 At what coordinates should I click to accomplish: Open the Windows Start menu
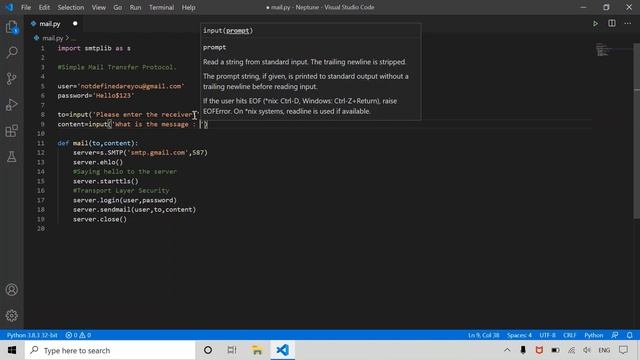click(x=12, y=350)
